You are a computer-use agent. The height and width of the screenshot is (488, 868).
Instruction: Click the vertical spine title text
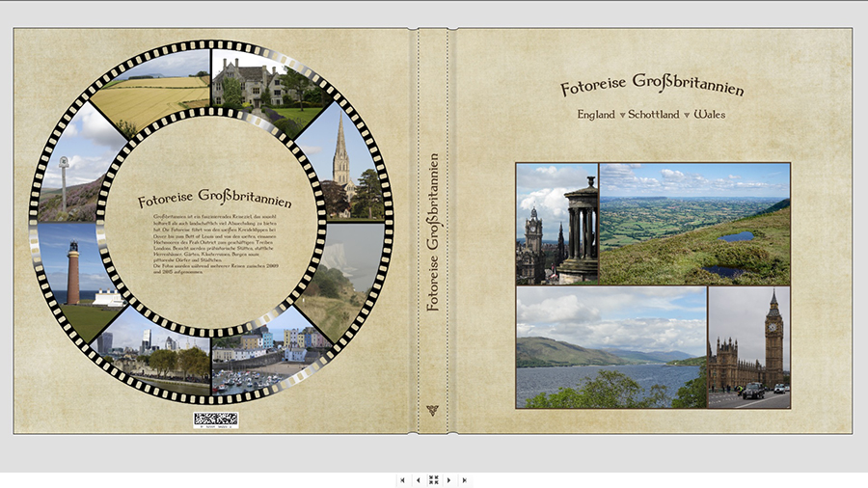pos(433,231)
